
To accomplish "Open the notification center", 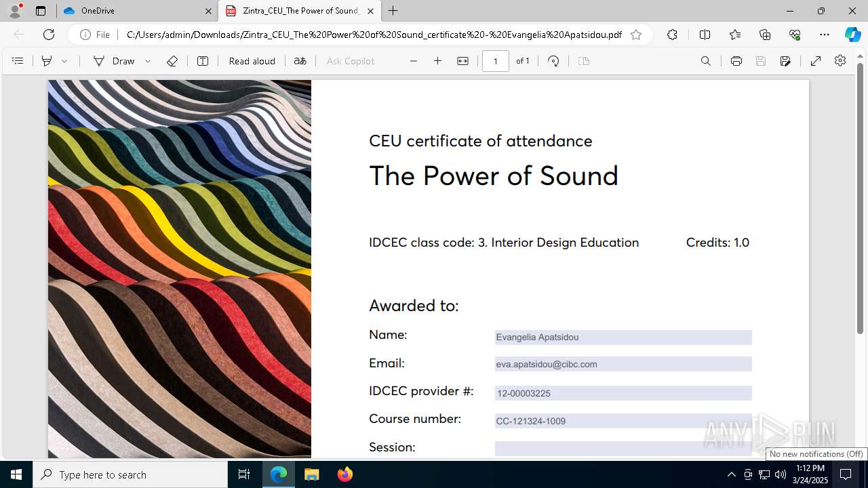I will [846, 474].
